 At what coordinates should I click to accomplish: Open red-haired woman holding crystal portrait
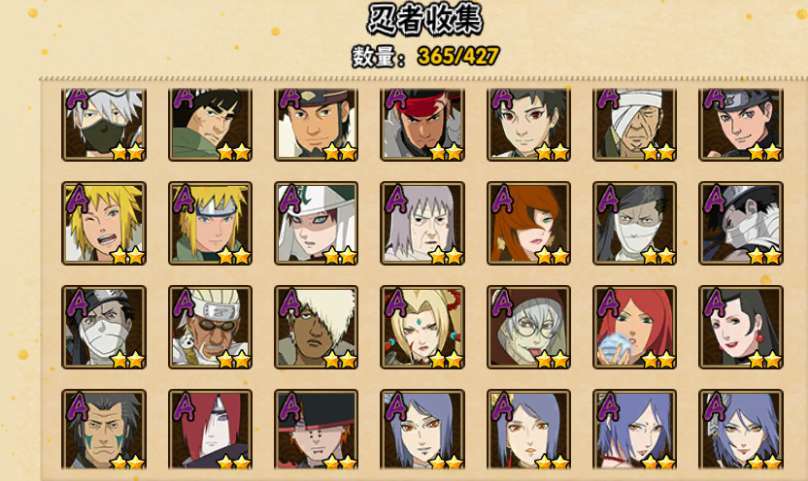(x=634, y=327)
